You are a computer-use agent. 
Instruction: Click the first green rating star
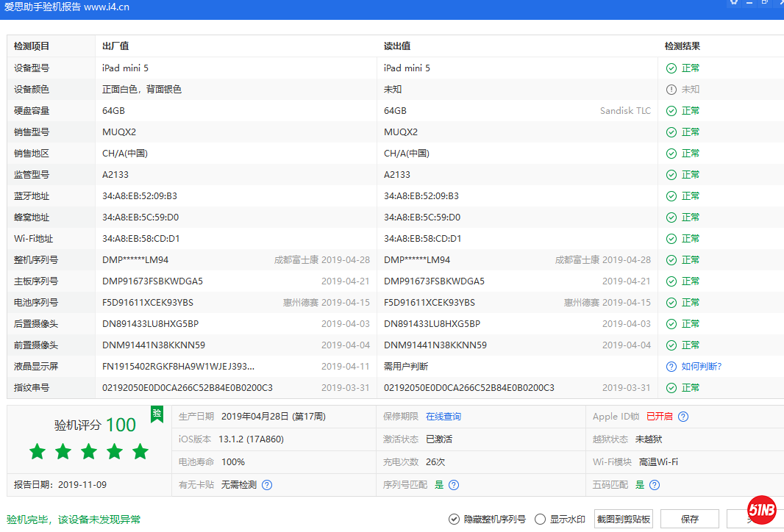38,451
